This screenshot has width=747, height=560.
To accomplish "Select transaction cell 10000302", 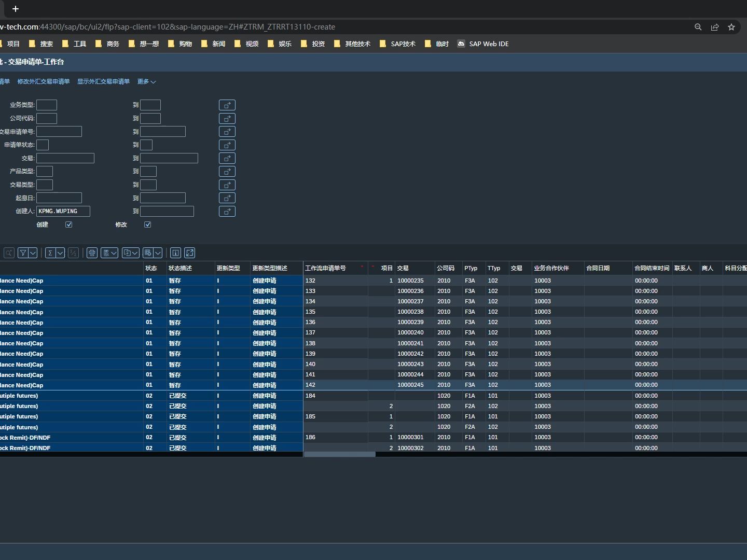I will pyautogui.click(x=415, y=448).
